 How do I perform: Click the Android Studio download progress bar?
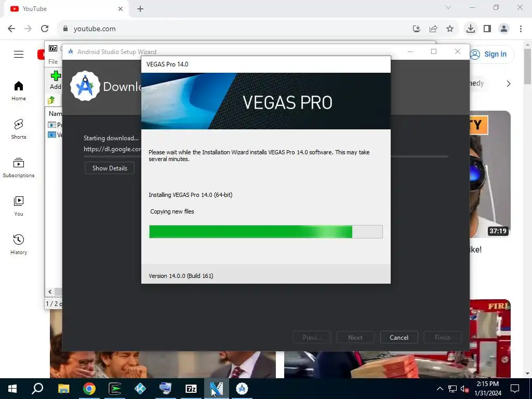[419, 157]
